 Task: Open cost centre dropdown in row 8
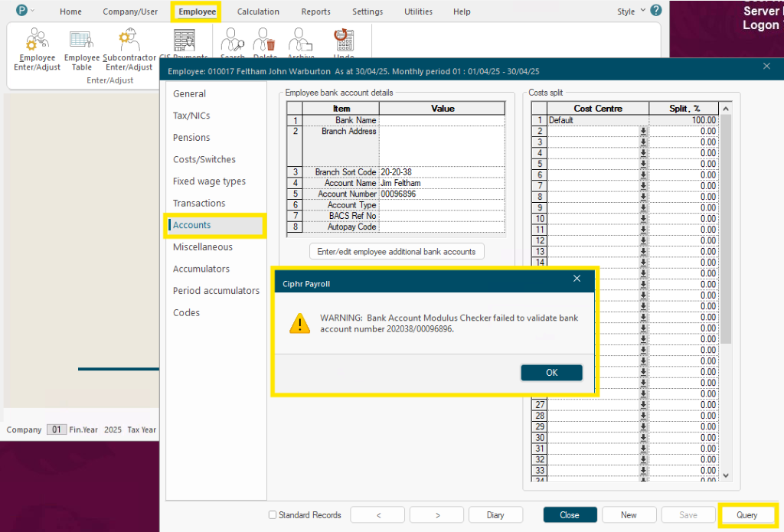pos(643,197)
